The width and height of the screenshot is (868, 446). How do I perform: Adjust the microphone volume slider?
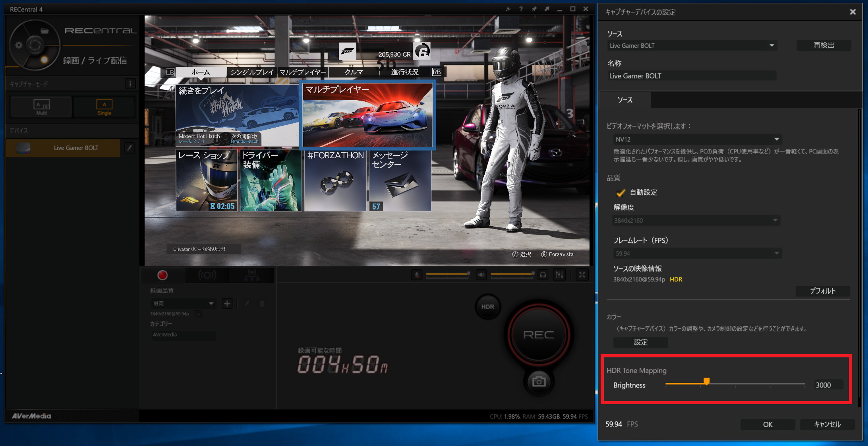[x=448, y=274]
